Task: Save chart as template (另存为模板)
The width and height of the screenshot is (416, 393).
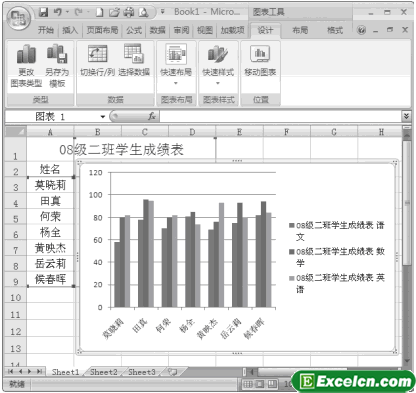Action: pyautogui.click(x=57, y=66)
